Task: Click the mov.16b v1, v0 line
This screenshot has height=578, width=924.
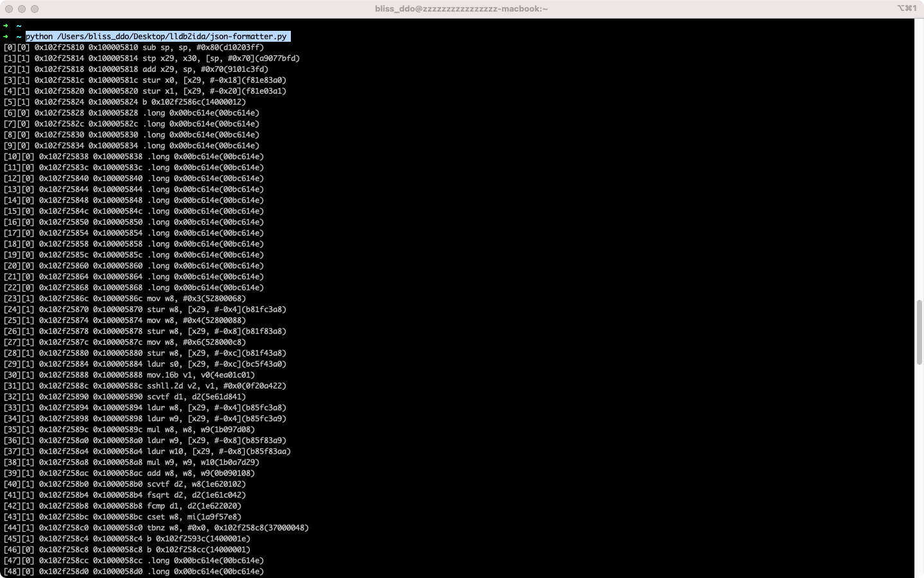Action: (129, 375)
